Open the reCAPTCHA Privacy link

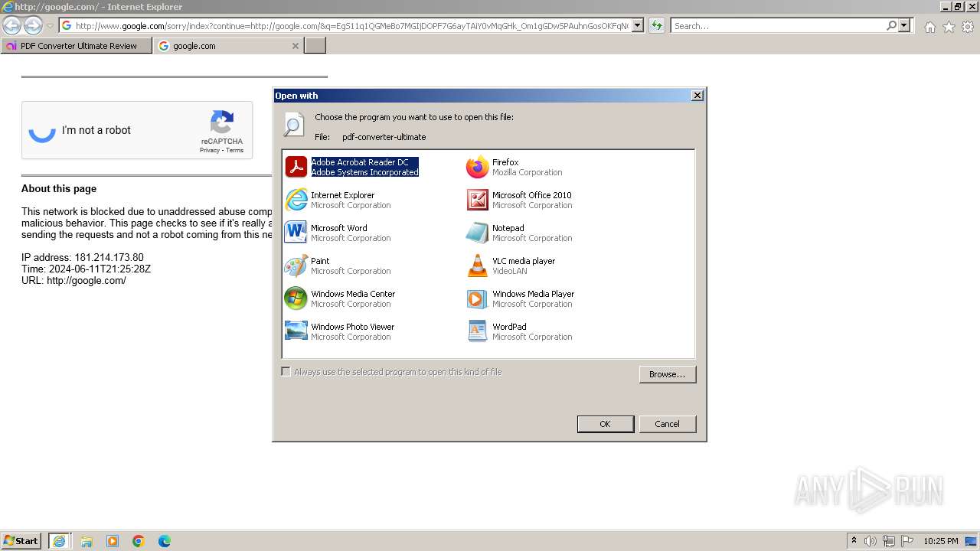pyautogui.click(x=210, y=151)
